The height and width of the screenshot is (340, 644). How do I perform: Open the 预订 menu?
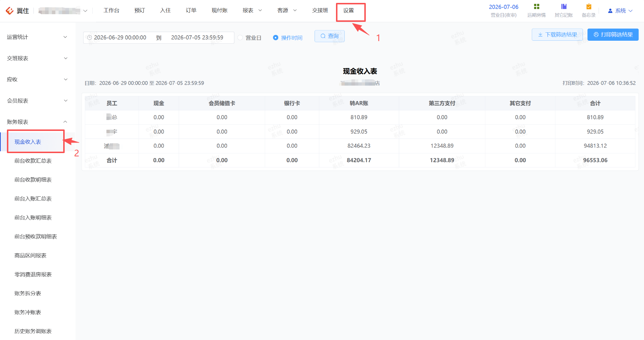[139, 11]
